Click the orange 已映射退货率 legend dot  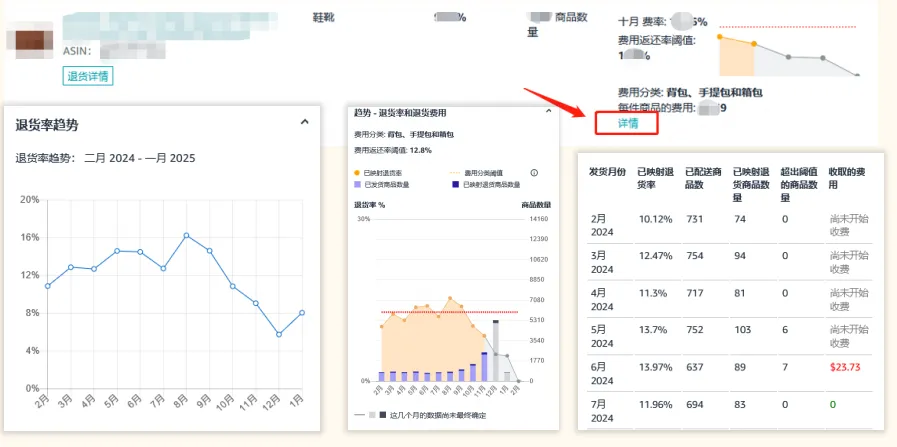pos(358,172)
